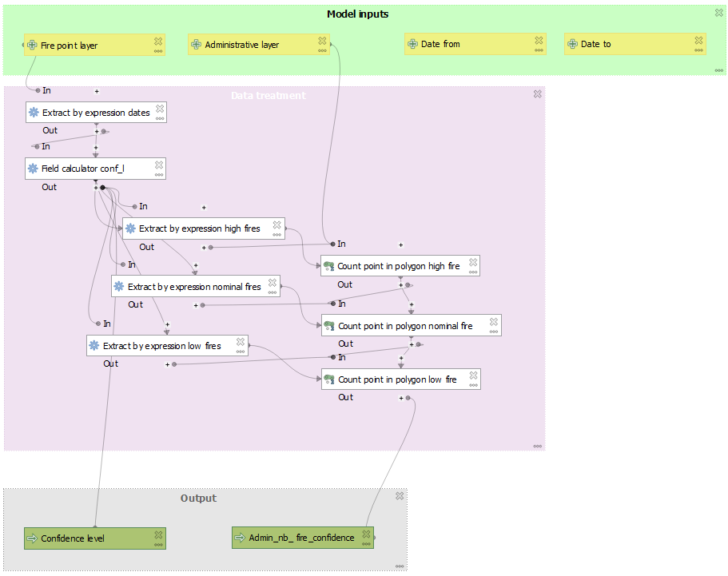The image size is (728, 576).
Task: Delete the Extract by expression dates algorithm
Action: (x=160, y=109)
